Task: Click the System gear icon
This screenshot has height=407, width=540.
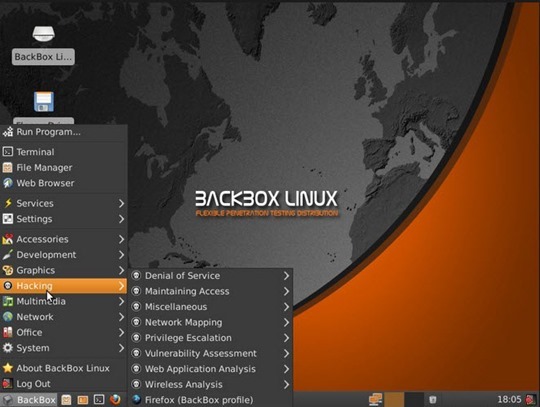Action: pos(8,348)
